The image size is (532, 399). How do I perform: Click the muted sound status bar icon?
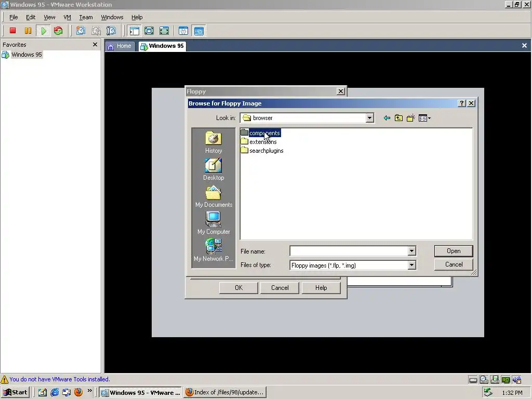coord(517,380)
